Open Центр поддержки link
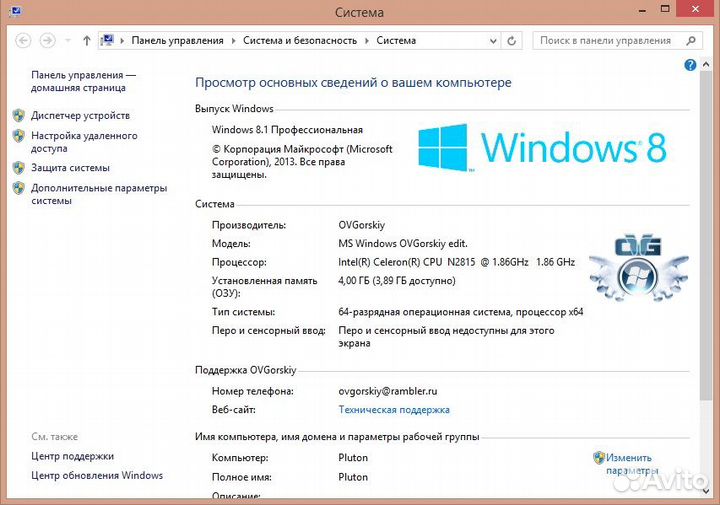 [x=72, y=456]
